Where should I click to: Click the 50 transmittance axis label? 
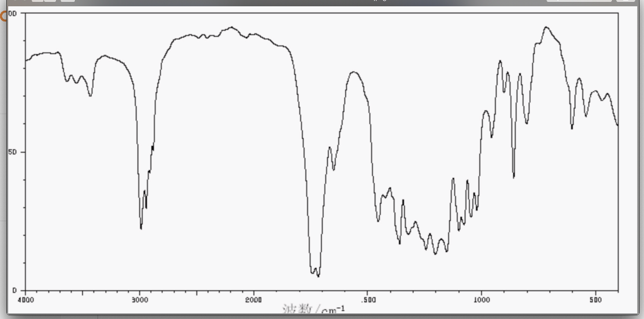13,152
